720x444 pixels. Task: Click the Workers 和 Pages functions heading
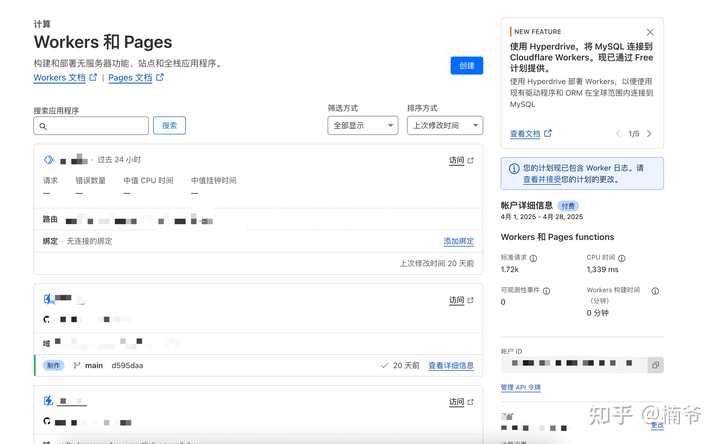click(x=557, y=237)
